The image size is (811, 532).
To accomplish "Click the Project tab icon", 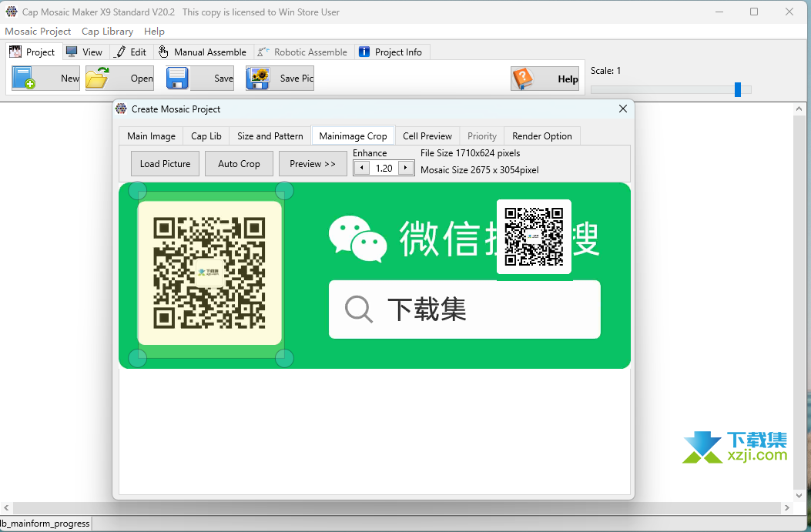I will tap(15, 52).
